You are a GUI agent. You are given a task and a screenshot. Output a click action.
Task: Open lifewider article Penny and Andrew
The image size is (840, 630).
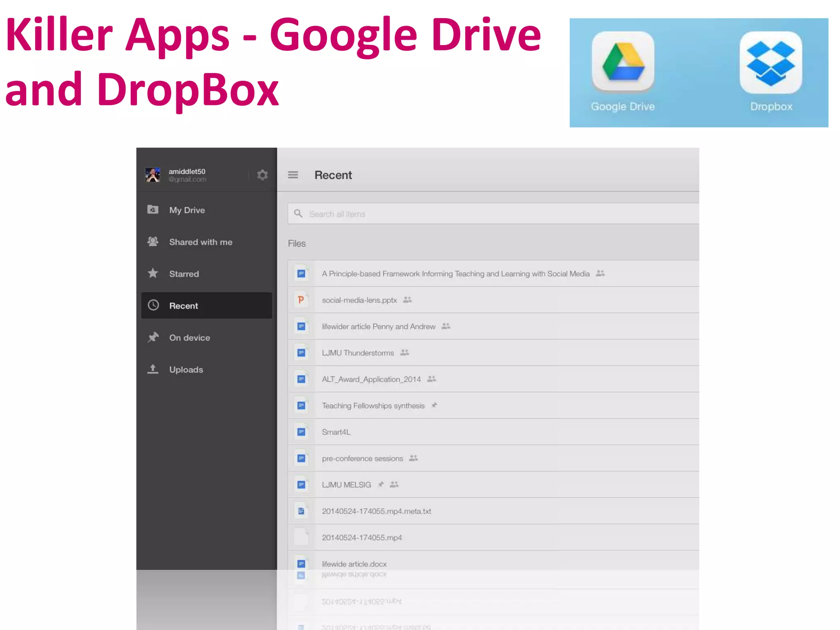click(x=493, y=326)
